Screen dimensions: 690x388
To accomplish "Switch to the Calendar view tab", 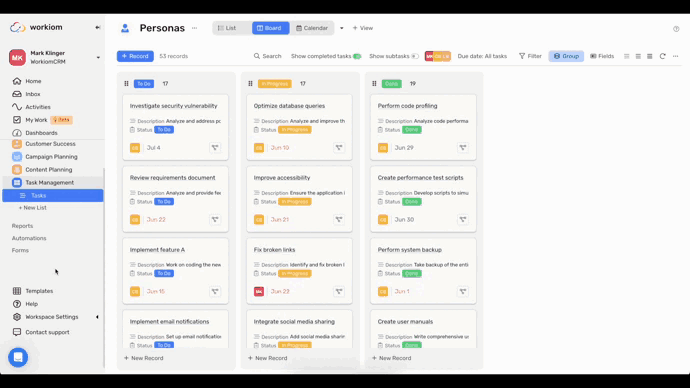I will 312,28.
